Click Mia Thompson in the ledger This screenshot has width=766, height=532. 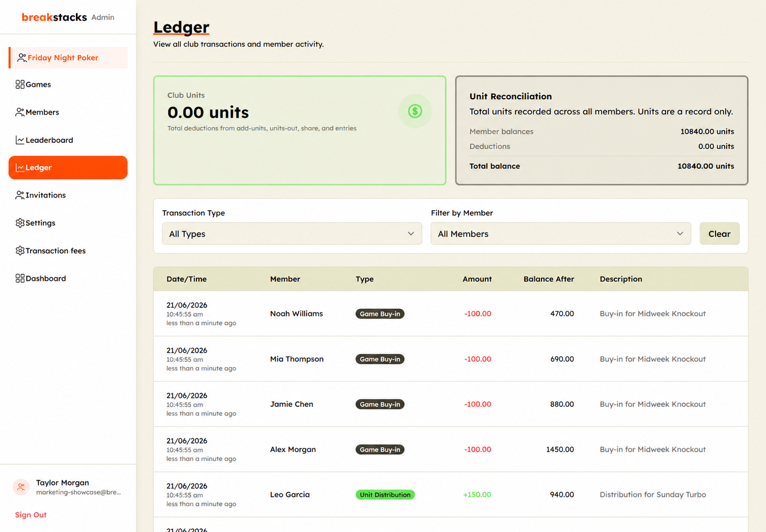(297, 359)
